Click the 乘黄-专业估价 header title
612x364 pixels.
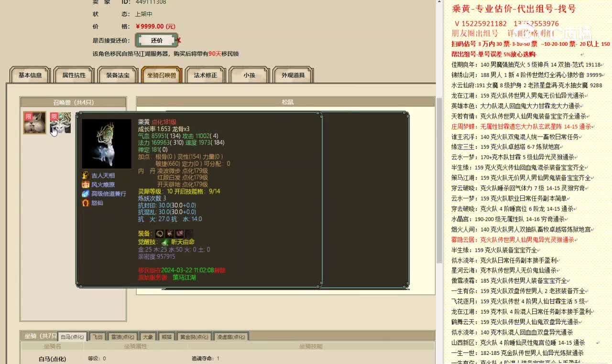(x=514, y=9)
